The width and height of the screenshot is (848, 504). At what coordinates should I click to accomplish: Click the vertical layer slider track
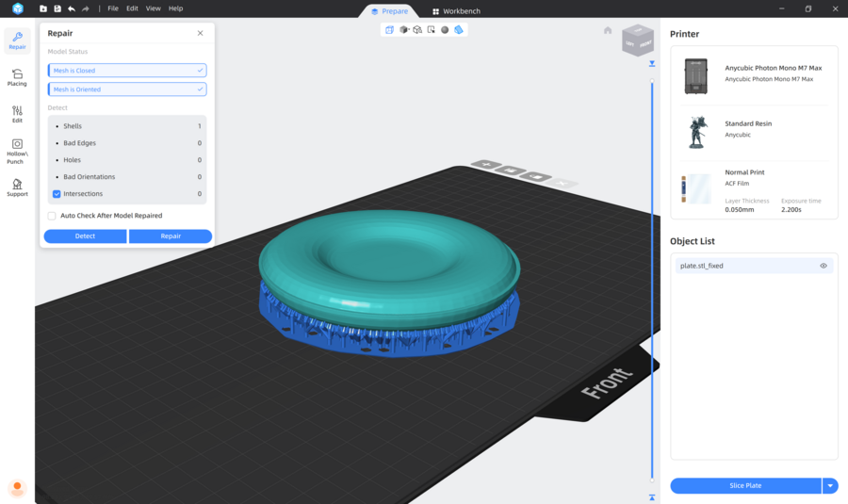[652, 283]
